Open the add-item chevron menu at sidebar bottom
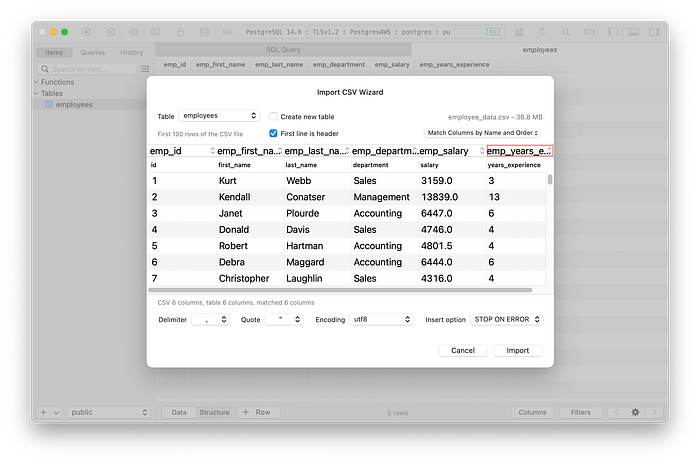700x464 pixels. point(57,412)
